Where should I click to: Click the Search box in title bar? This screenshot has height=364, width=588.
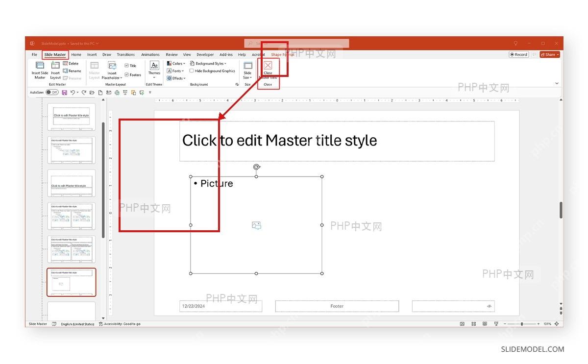coord(297,44)
